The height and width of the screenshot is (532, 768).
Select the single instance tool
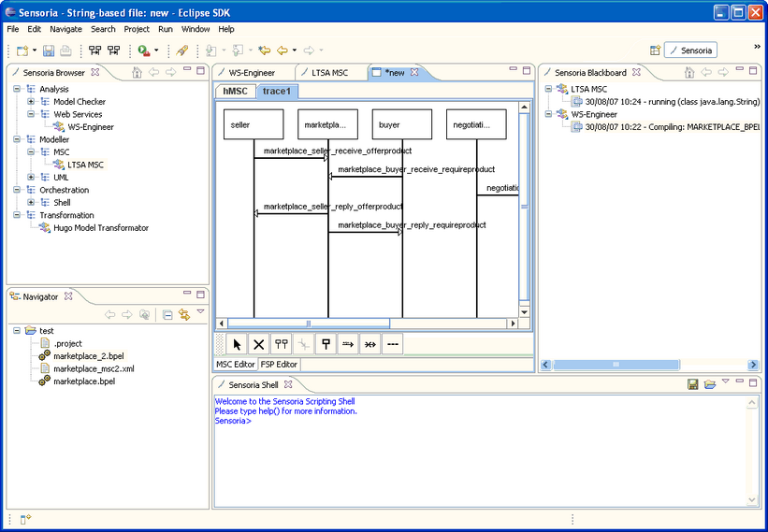(326, 345)
